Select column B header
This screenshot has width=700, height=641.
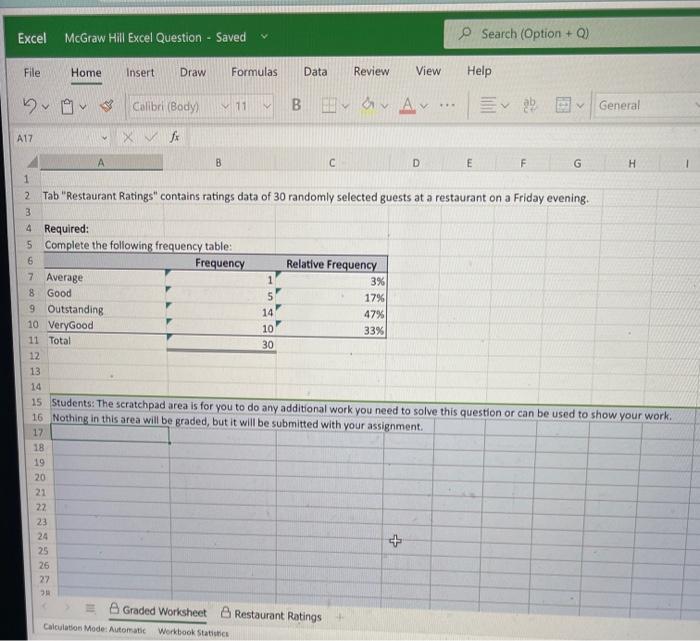[218, 163]
